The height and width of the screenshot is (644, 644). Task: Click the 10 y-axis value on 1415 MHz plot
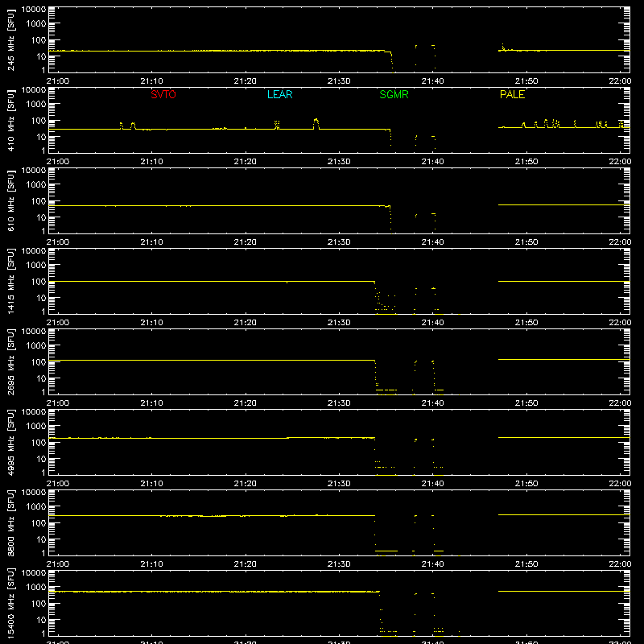(41, 298)
